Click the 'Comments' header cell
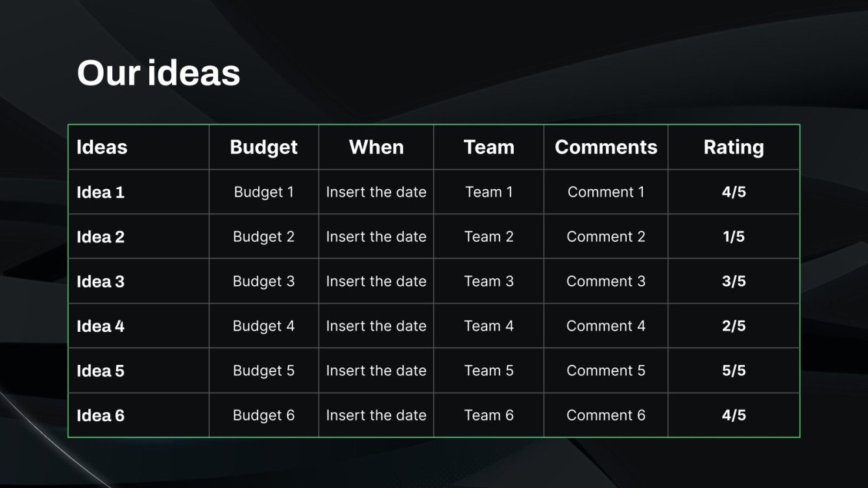This screenshot has width=868, height=488. click(x=606, y=147)
